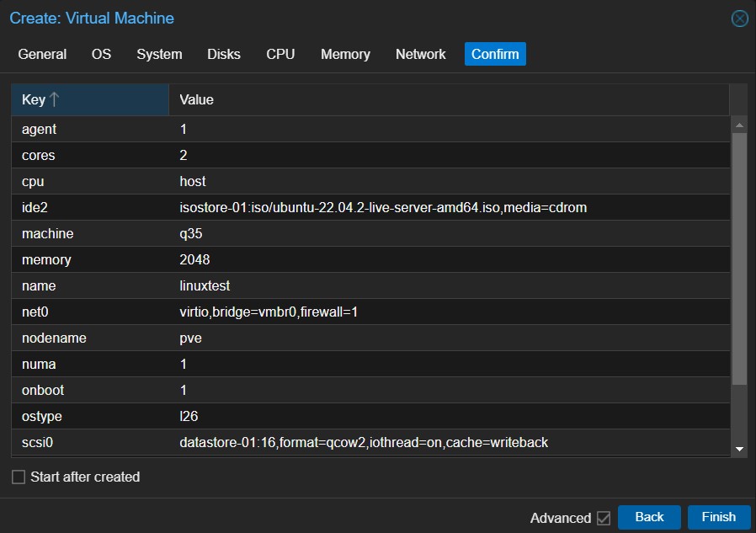Click the sort arrow beside Key
This screenshot has width=756, height=533.
(55, 99)
